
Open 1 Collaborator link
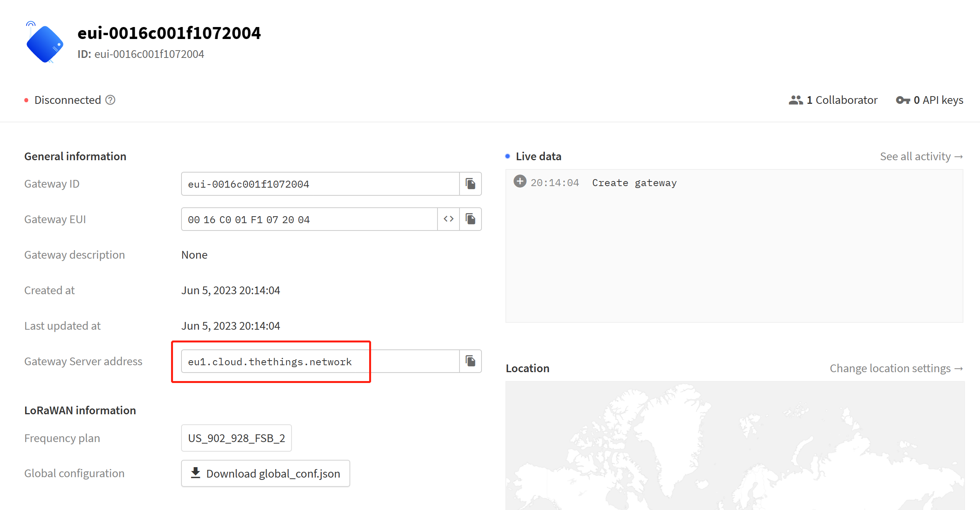tap(833, 100)
